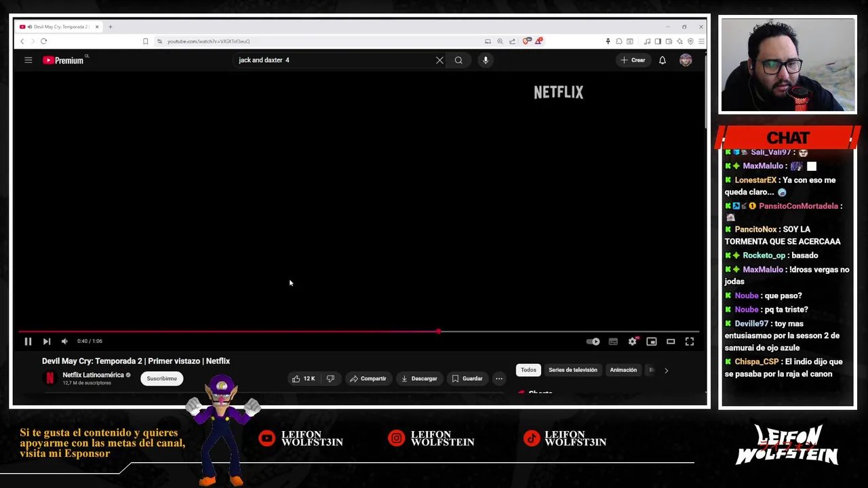Mute the video volume icon
The width and height of the screenshot is (868, 488).
click(x=64, y=342)
